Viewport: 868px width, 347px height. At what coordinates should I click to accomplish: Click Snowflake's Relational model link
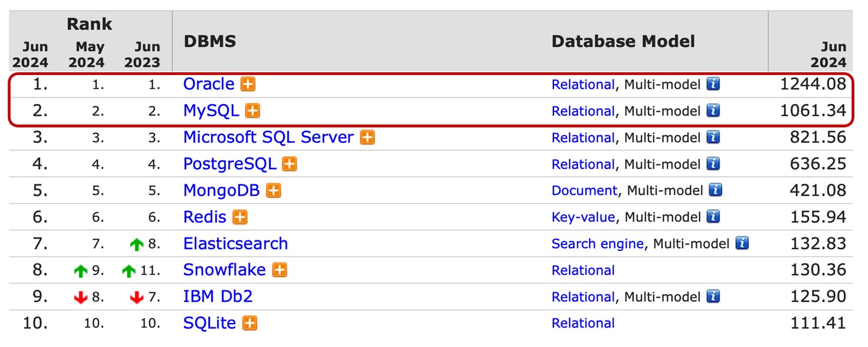tap(583, 270)
